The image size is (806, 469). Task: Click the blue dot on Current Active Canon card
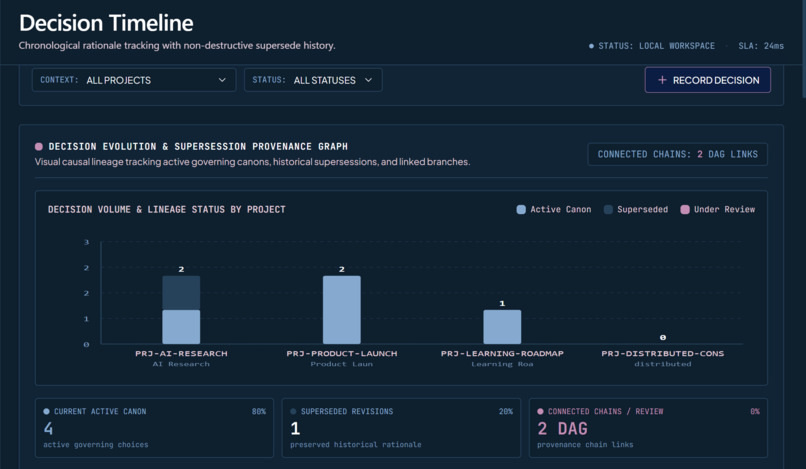[x=46, y=411]
